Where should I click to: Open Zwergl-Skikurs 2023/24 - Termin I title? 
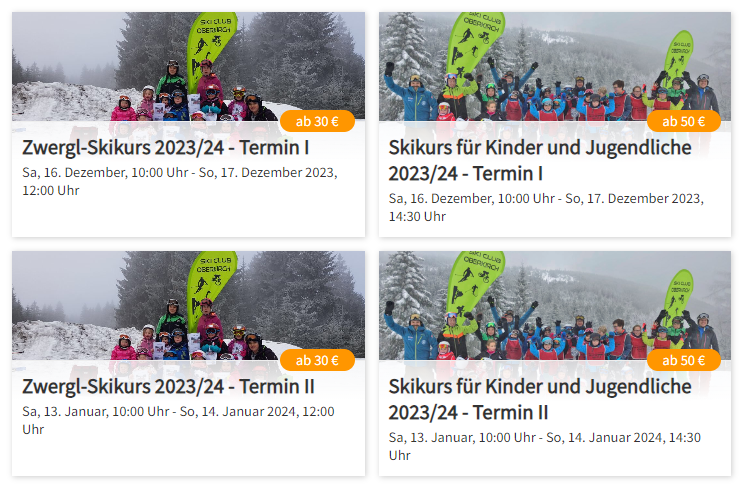[165, 147]
